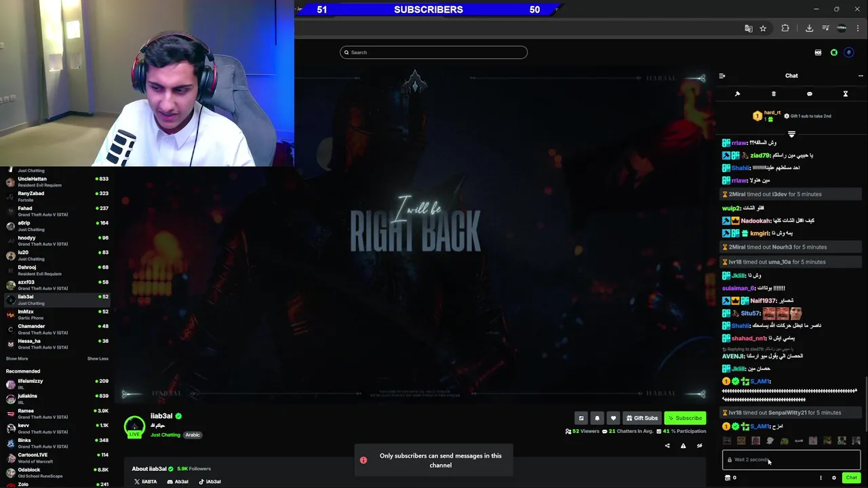Open the iIABTA X social link

pyautogui.click(x=145, y=482)
